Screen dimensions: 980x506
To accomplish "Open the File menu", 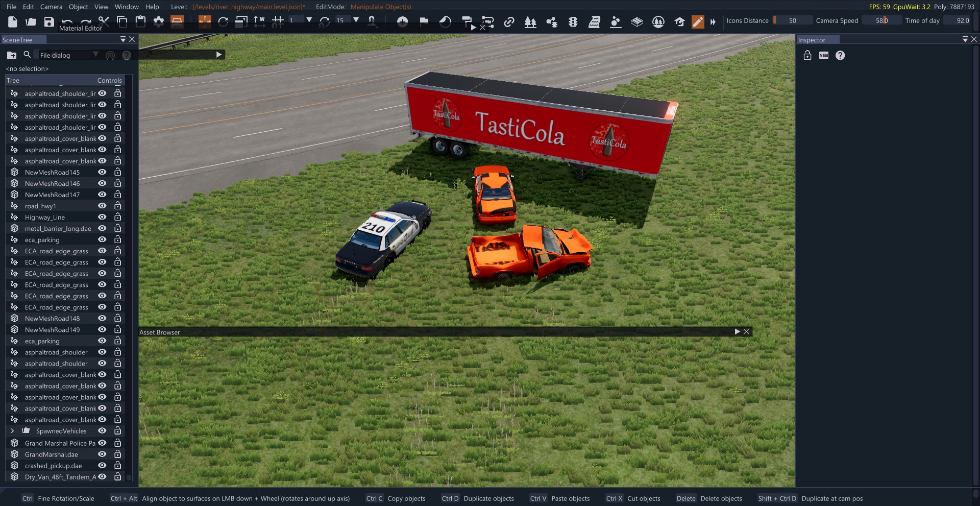I will (11, 7).
